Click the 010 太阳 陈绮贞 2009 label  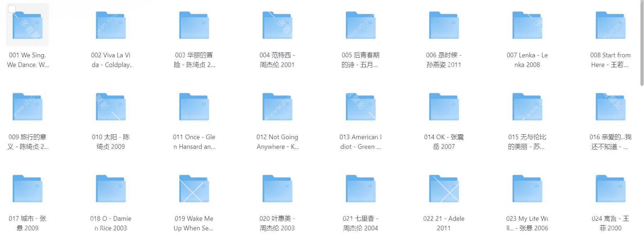click(111, 142)
